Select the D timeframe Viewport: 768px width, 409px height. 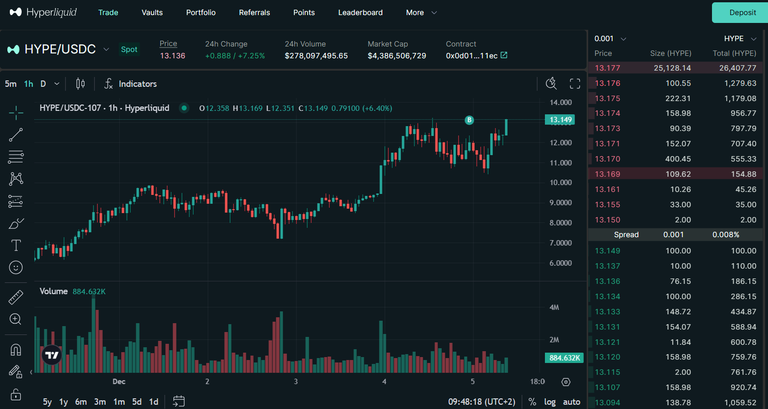[x=43, y=84]
